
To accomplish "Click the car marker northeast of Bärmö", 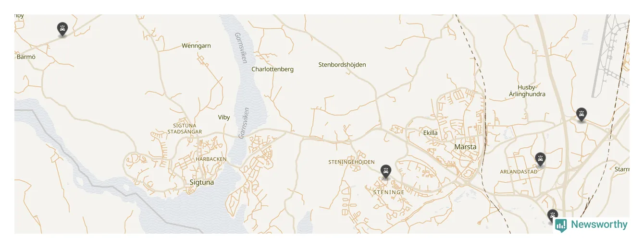I will tap(62, 29).
